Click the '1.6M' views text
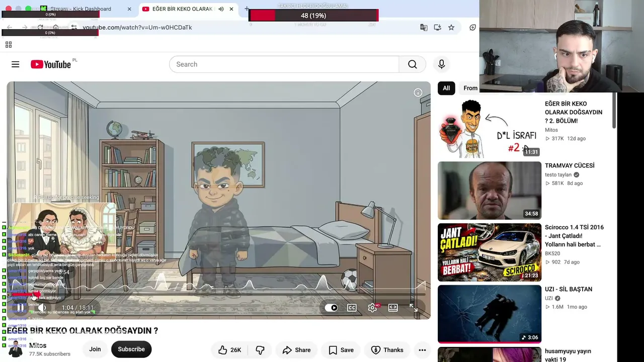The width and height of the screenshot is (644, 362). [557, 307]
